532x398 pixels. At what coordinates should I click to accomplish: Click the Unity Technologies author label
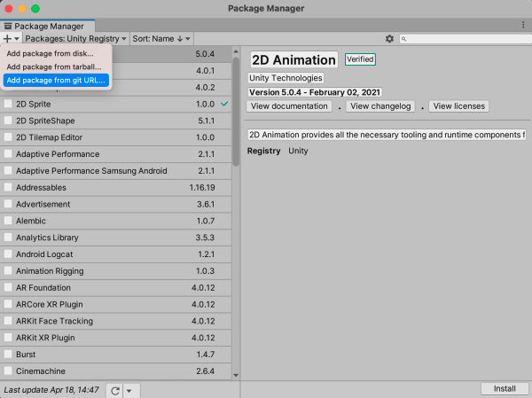pyautogui.click(x=286, y=78)
